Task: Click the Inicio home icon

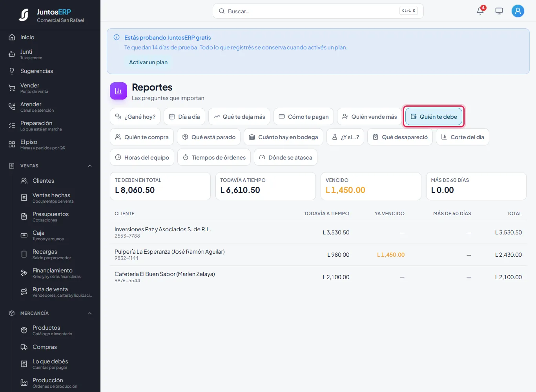Action: pos(12,37)
